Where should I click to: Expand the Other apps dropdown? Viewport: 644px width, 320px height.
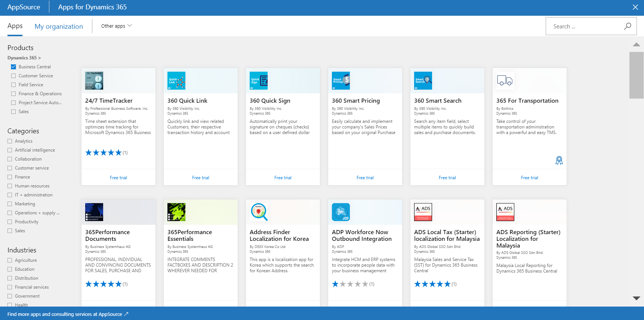tap(117, 26)
